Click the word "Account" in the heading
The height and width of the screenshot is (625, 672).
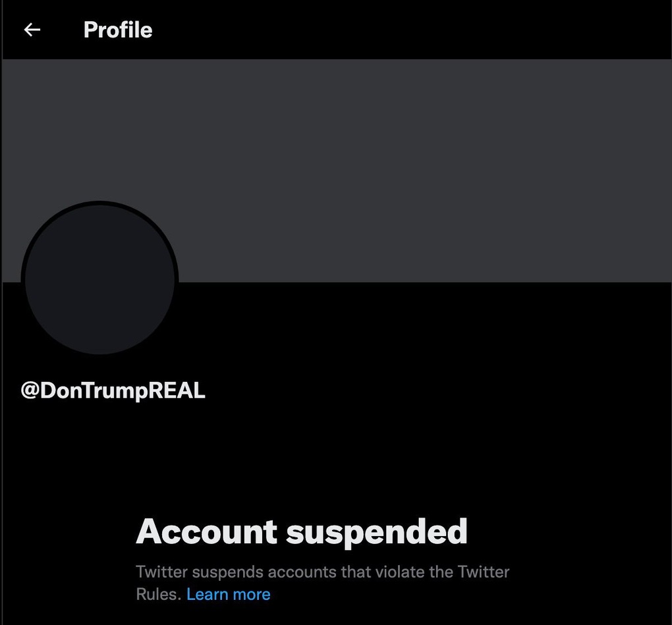click(207, 531)
